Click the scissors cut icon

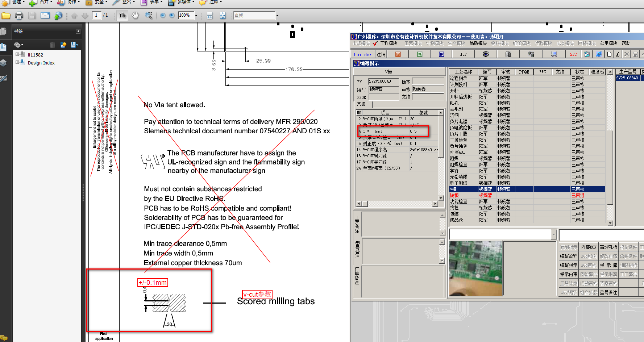point(618,54)
